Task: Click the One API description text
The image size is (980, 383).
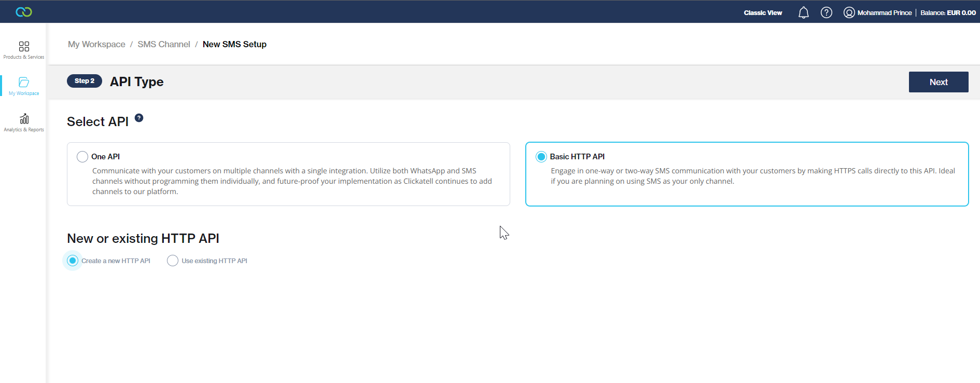Action: point(292,181)
